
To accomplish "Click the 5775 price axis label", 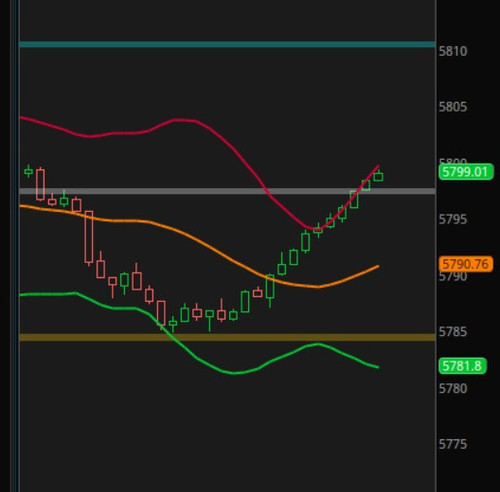I will [x=453, y=445].
